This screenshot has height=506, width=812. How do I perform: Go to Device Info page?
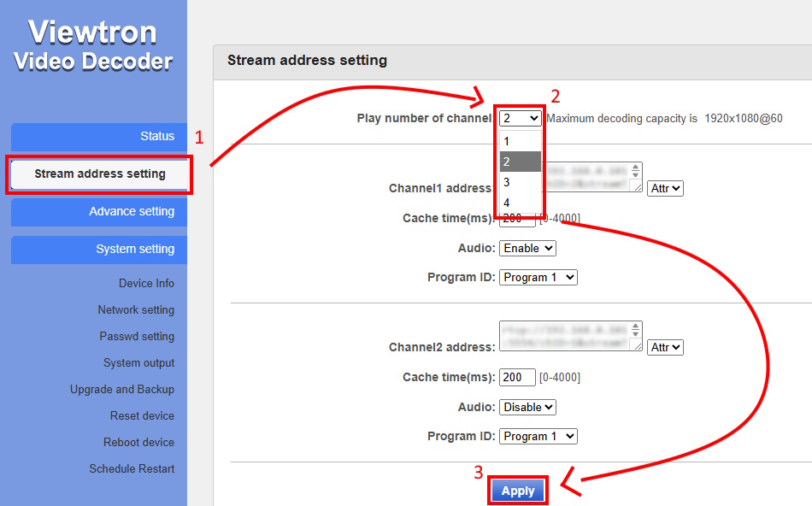[x=146, y=284]
